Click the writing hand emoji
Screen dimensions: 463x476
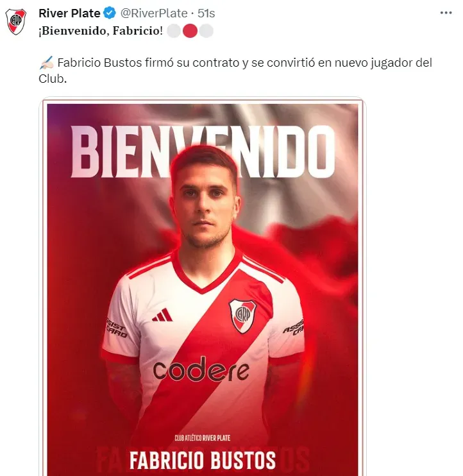(46, 63)
